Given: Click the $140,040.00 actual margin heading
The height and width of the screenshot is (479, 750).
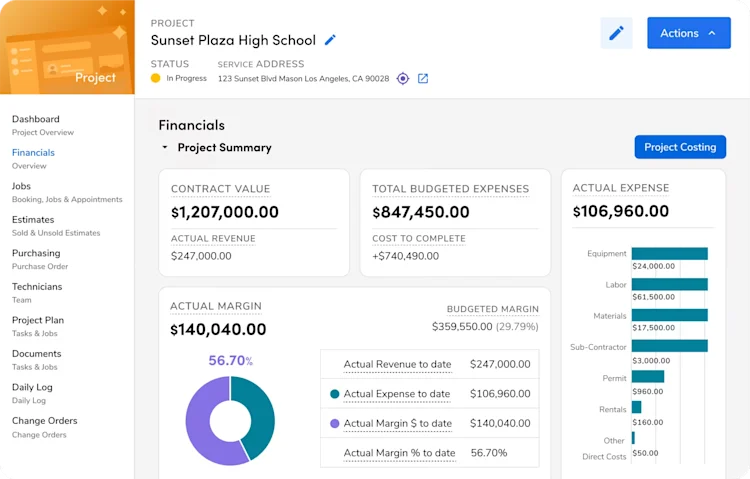Looking at the screenshot, I should click(x=218, y=329).
